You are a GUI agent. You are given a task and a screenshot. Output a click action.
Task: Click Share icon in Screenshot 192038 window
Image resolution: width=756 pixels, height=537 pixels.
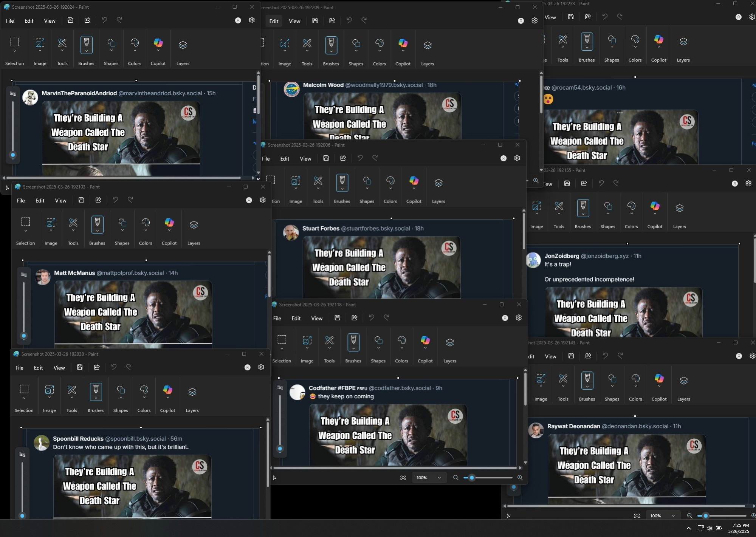[97, 367]
